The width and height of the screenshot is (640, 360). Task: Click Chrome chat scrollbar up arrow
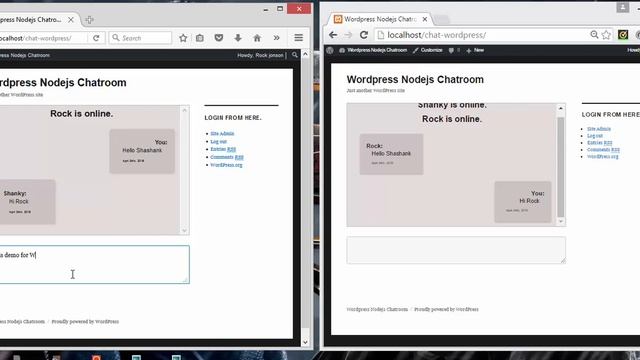tap(561, 108)
